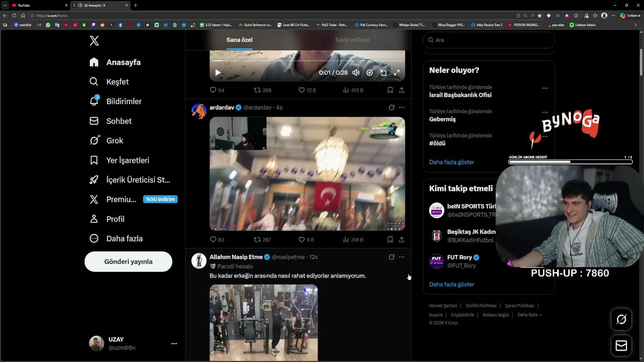Open new browser tab with plus
The height and width of the screenshot is (362, 644).
[135, 5]
